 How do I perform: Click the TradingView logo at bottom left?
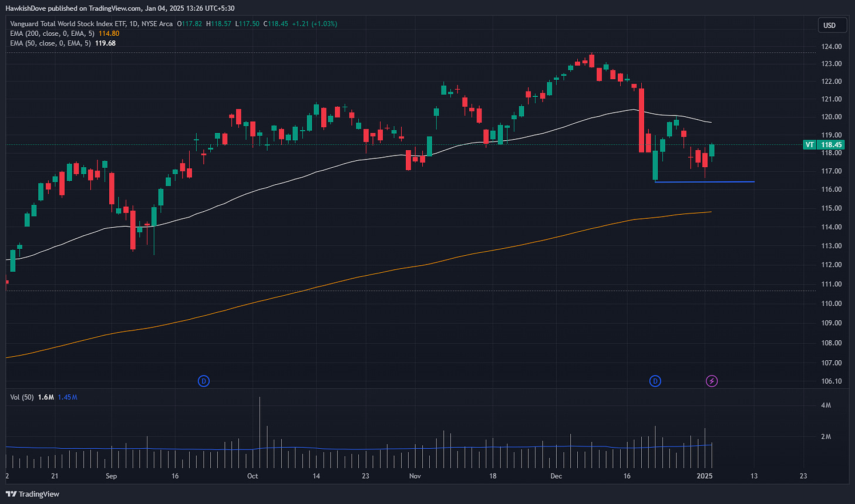(32, 494)
